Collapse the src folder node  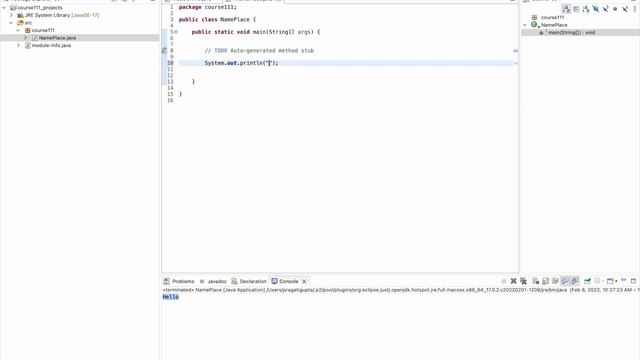11,23
